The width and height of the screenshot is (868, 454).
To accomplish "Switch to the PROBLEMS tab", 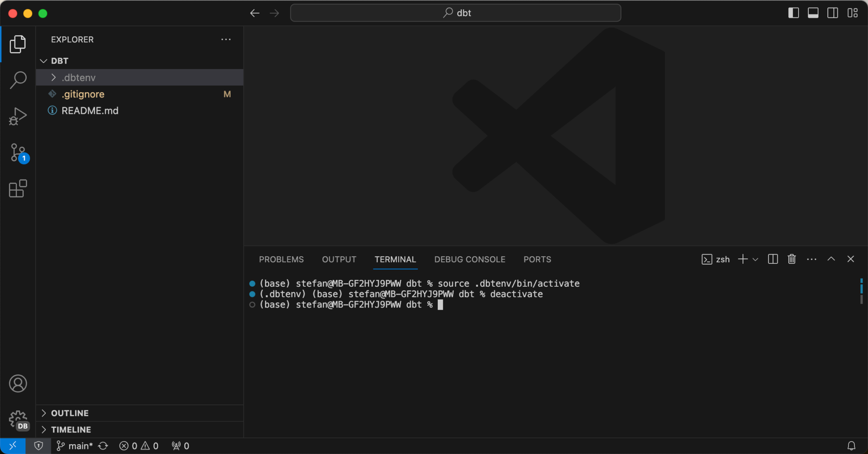I will [281, 259].
